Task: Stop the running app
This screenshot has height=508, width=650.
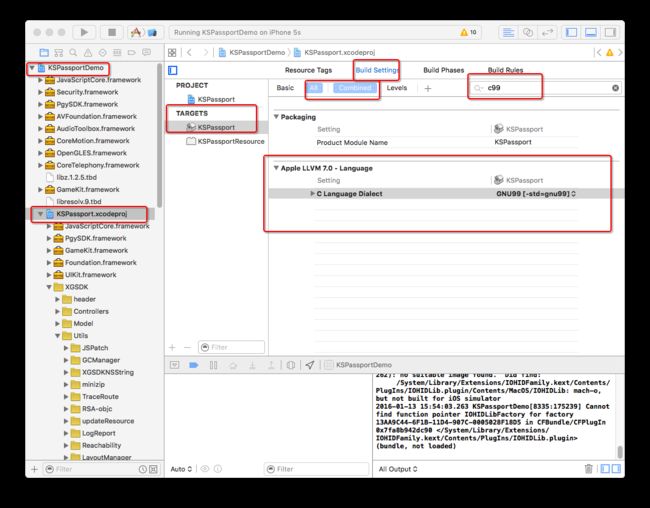Action: (112, 32)
